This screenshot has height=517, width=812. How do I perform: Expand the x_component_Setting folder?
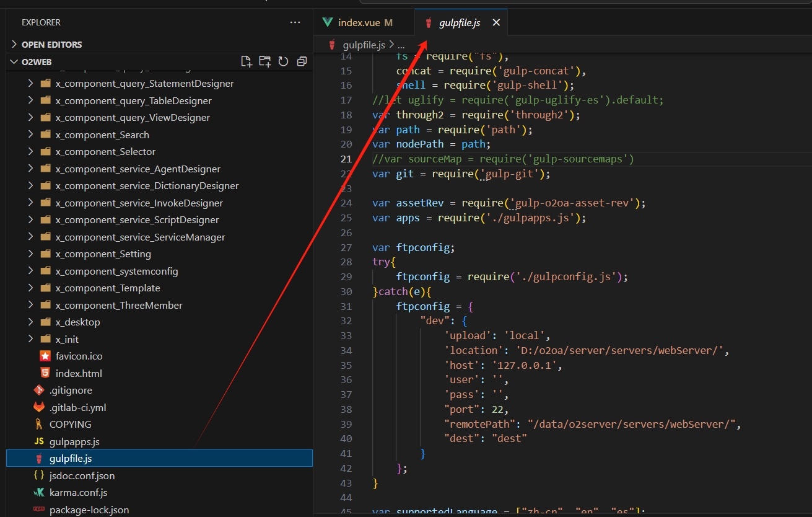pyautogui.click(x=103, y=254)
